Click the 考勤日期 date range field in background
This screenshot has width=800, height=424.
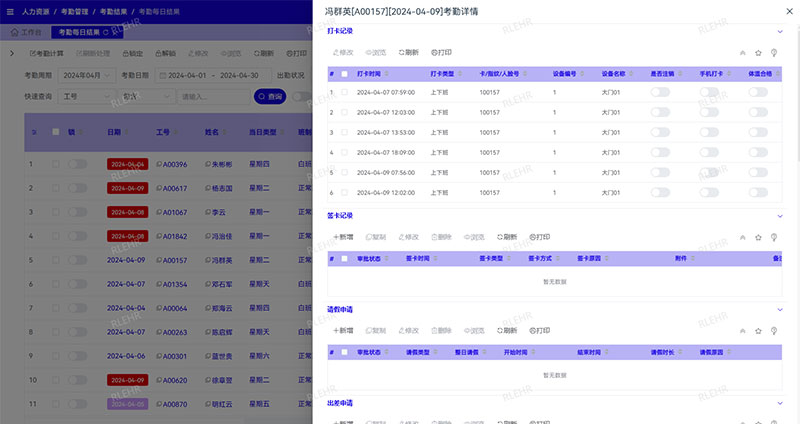point(213,76)
